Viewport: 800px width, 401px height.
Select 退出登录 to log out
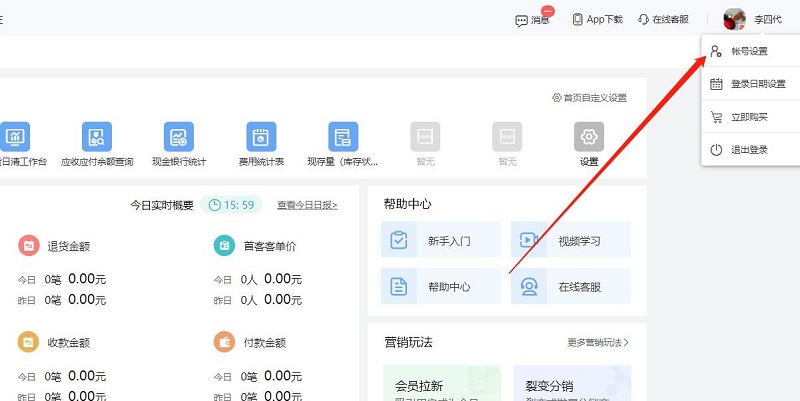751,150
